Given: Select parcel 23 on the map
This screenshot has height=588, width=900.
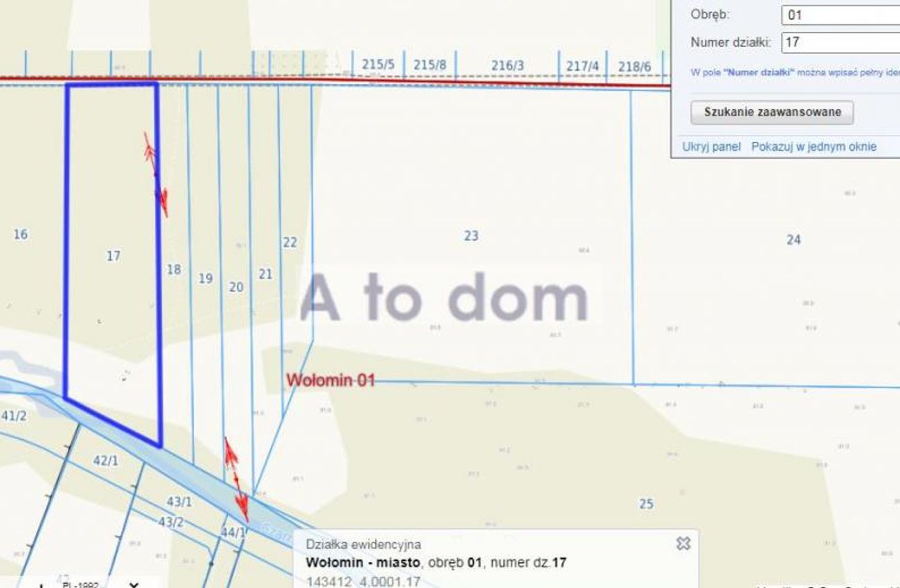Looking at the screenshot, I should coord(471,236).
